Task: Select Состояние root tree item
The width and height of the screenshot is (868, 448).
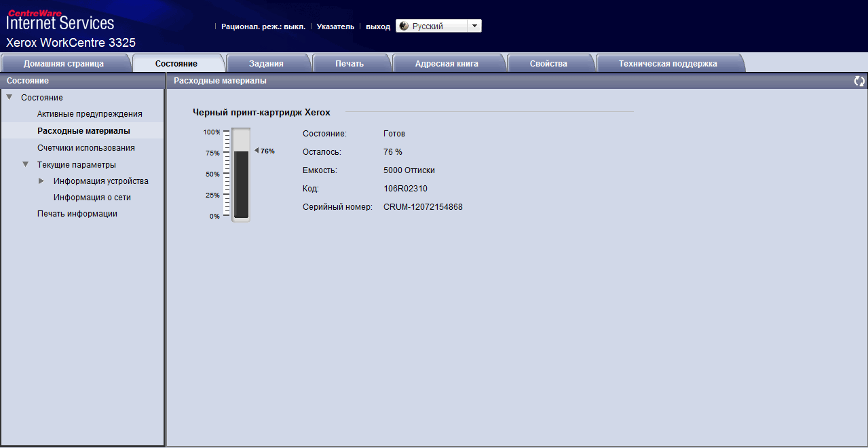Action: [42, 98]
